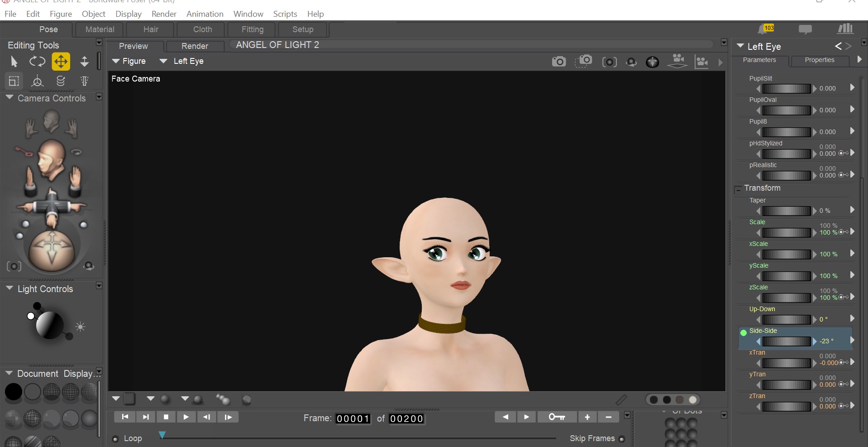Image resolution: width=868 pixels, height=447 pixels.
Task: Pick the Translate In/Out tool
Action: point(84,61)
